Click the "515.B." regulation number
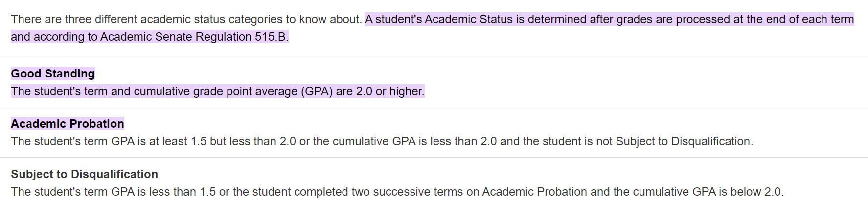 tap(272, 37)
